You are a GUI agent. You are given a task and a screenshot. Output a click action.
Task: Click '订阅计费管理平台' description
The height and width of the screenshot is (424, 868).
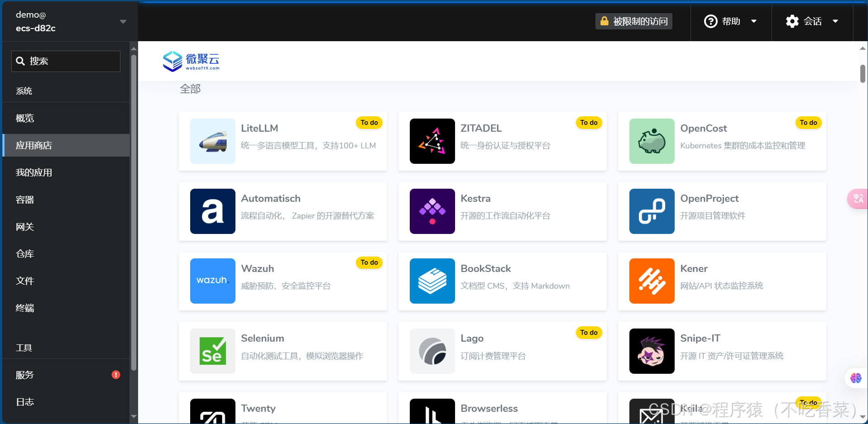click(x=493, y=356)
